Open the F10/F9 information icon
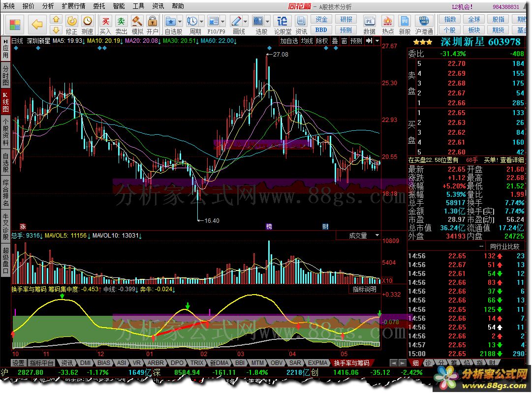The height and width of the screenshot is (393, 532). [214, 21]
